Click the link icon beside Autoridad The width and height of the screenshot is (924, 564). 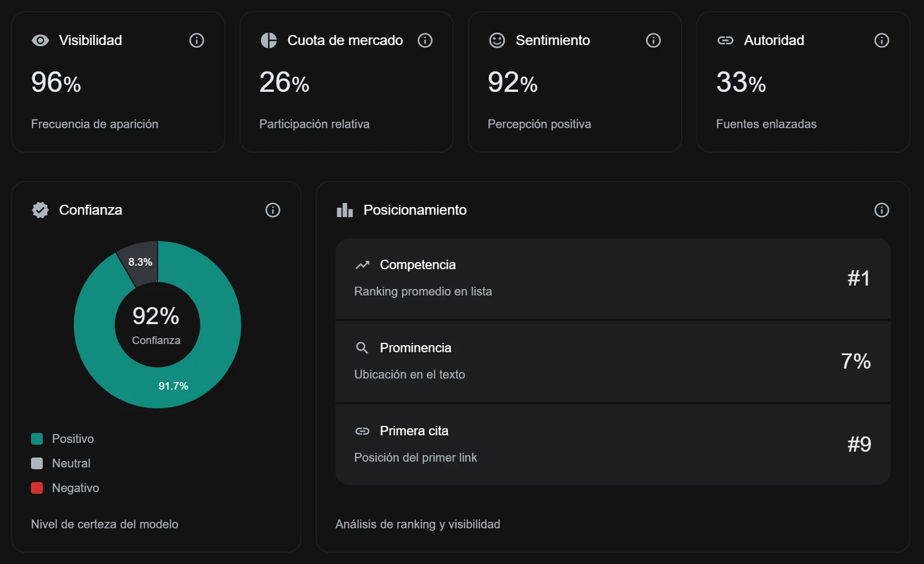click(725, 40)
